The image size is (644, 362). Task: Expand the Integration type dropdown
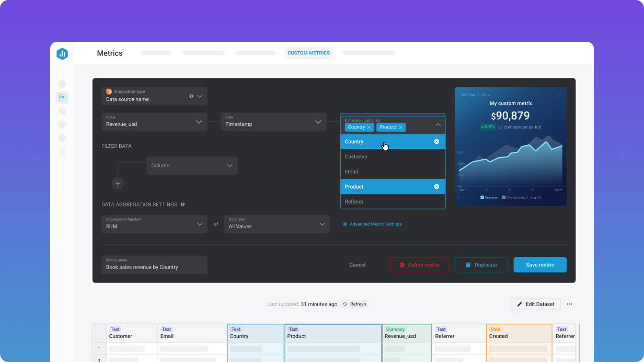coord(199,96)
